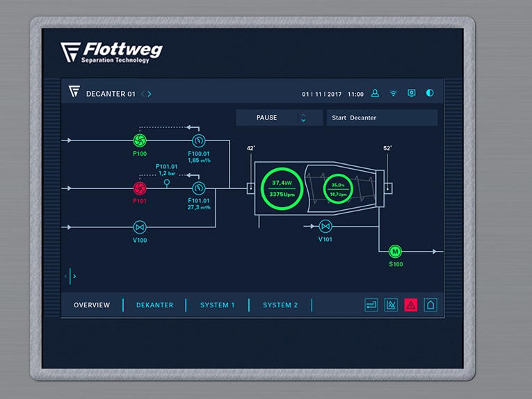The height and width of the screenshot is (399, 532).
Task: Open the red alarm warning icon
Action: [x=410, y=304]
